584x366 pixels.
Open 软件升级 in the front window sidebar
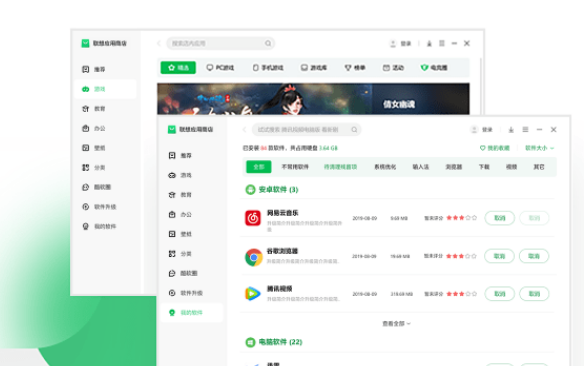(185, 293)
